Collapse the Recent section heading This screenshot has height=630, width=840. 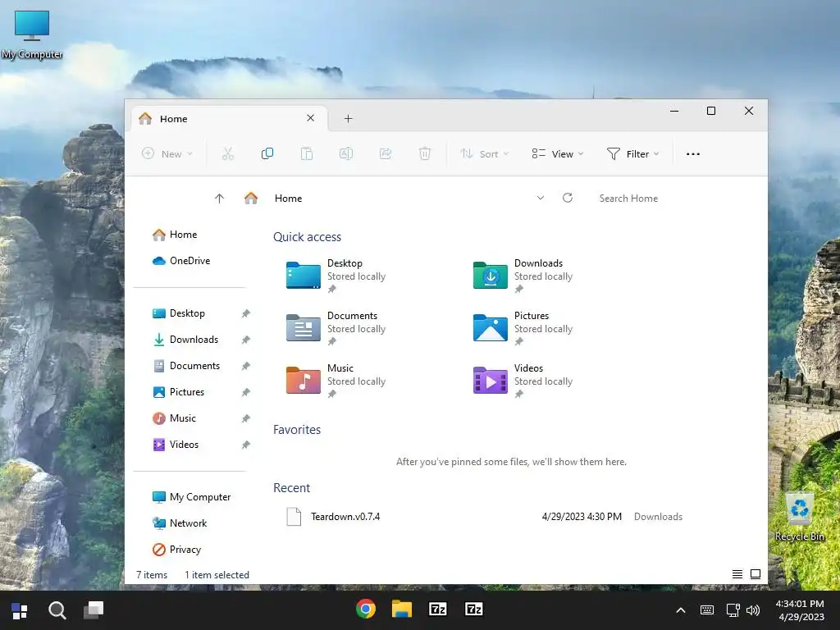[x=291, y=488]
